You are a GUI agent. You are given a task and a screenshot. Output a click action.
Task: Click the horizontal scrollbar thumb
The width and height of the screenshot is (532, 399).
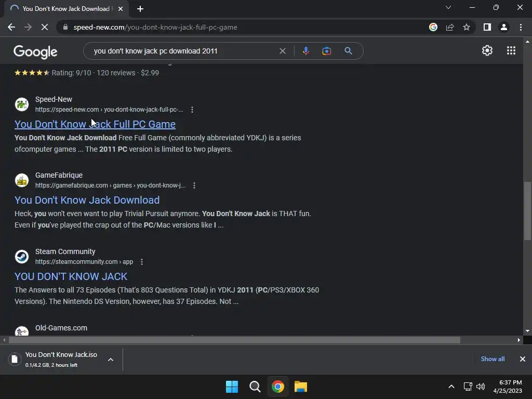coord(234,340)
